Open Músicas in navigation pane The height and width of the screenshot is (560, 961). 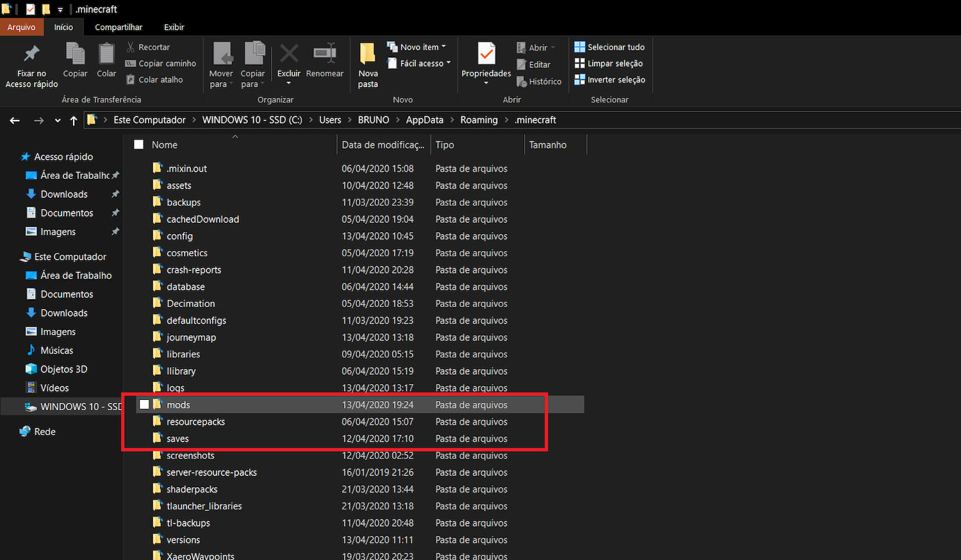pos(49,350)
